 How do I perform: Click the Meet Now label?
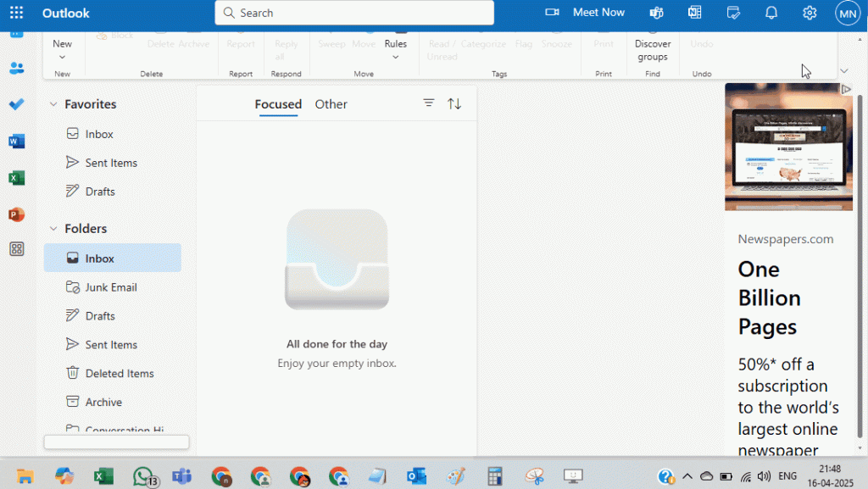[598, 12]
